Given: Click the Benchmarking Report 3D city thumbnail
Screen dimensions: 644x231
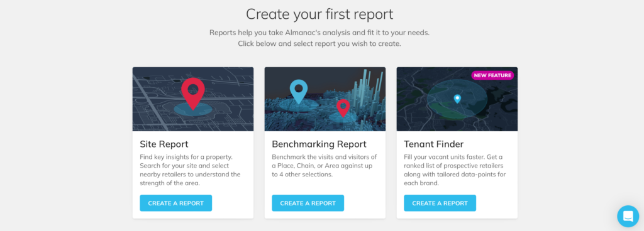Looking at the screenshot, I should 325,99.
